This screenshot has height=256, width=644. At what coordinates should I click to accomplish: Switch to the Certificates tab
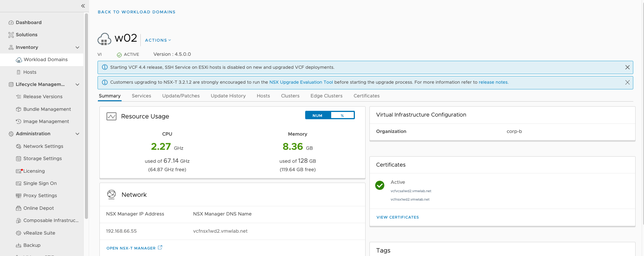(x=367, y=96)
